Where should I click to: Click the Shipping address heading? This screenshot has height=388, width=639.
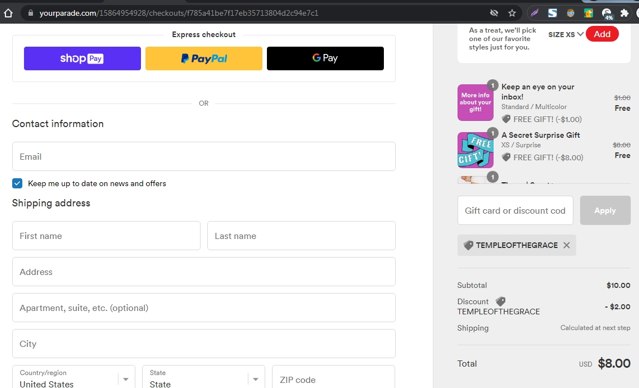coord(51,203)
